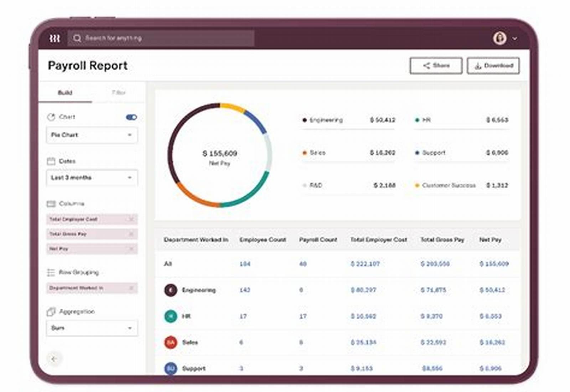The image size is (570, 392).
Task: Open the Last 3 months dropdown
Action: (92, 177)
